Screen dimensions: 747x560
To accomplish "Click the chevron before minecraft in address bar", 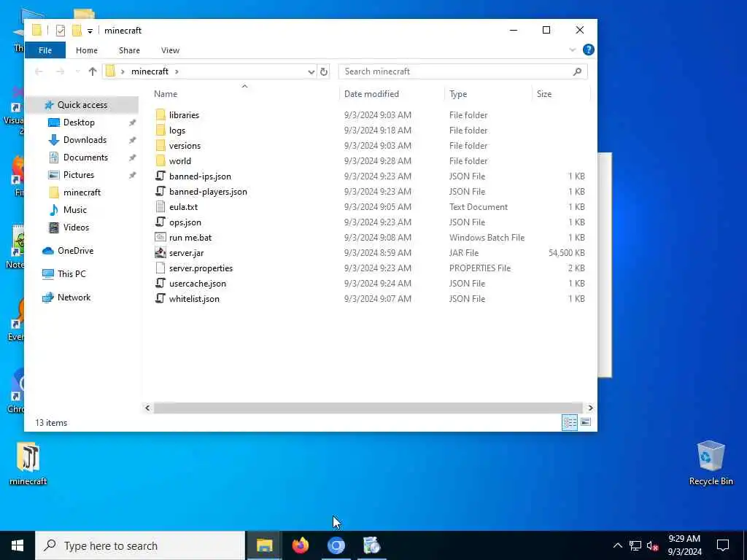I will point(123,71).
